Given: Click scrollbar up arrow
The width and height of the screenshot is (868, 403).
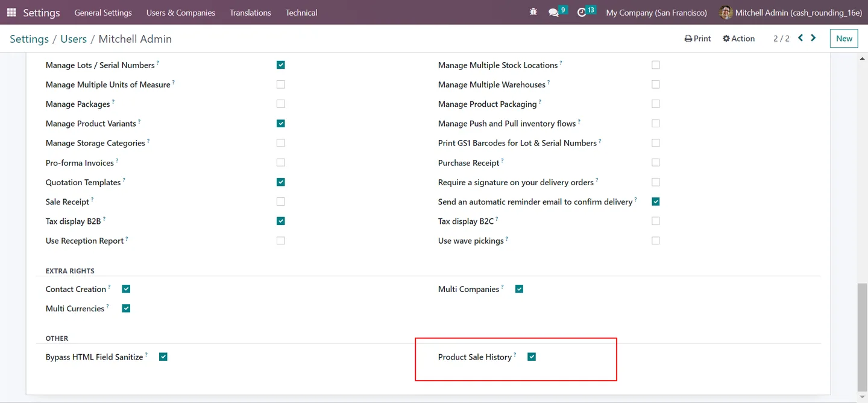Looking at the screenshot, I should click(x=861, y=59).
